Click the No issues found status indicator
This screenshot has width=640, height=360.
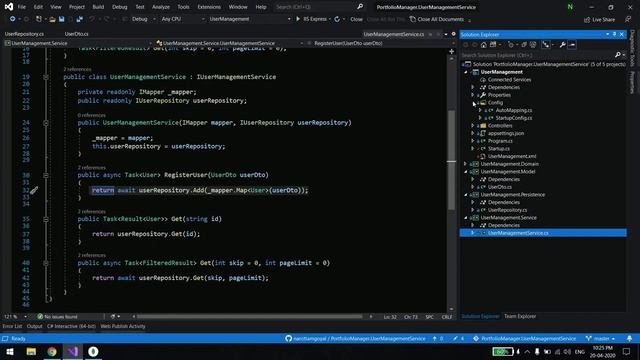tap(57, 317)
